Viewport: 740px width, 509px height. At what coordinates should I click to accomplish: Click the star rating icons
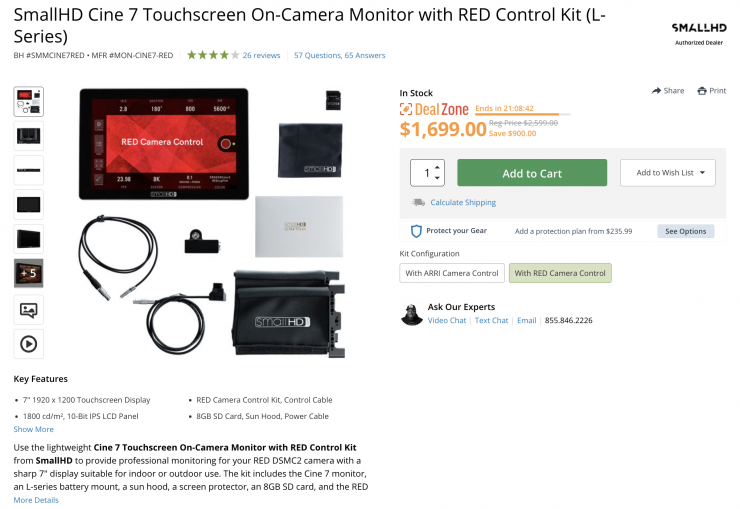[x=213, y=55]
